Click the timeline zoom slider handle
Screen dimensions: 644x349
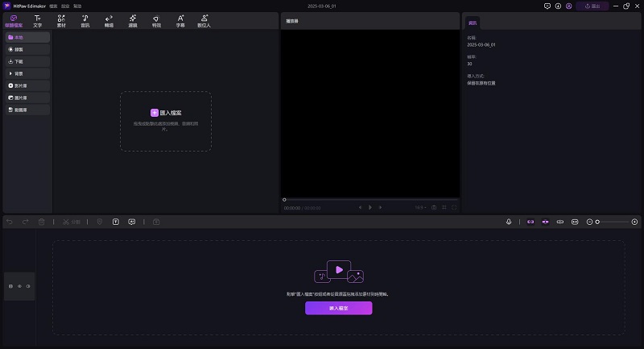point(597,222)
